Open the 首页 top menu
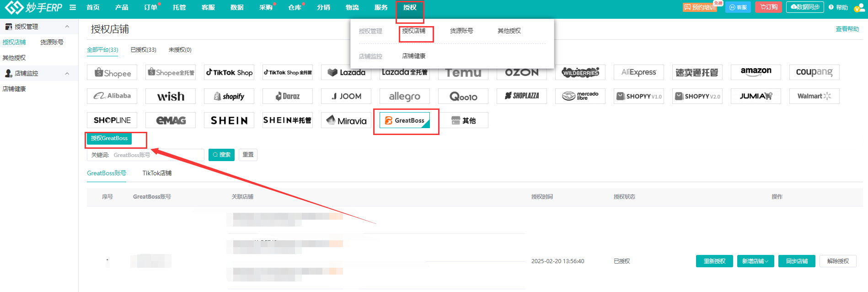 coord(93,7)
